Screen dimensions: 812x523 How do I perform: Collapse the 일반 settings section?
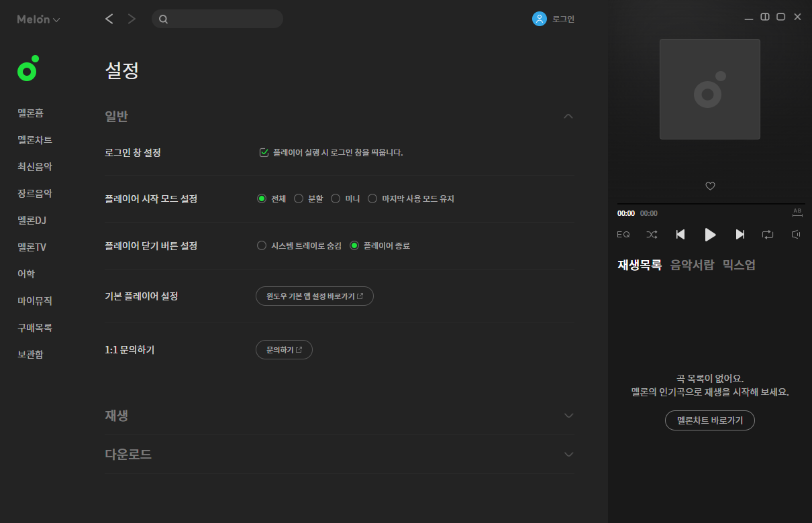[x=568, y=115]
